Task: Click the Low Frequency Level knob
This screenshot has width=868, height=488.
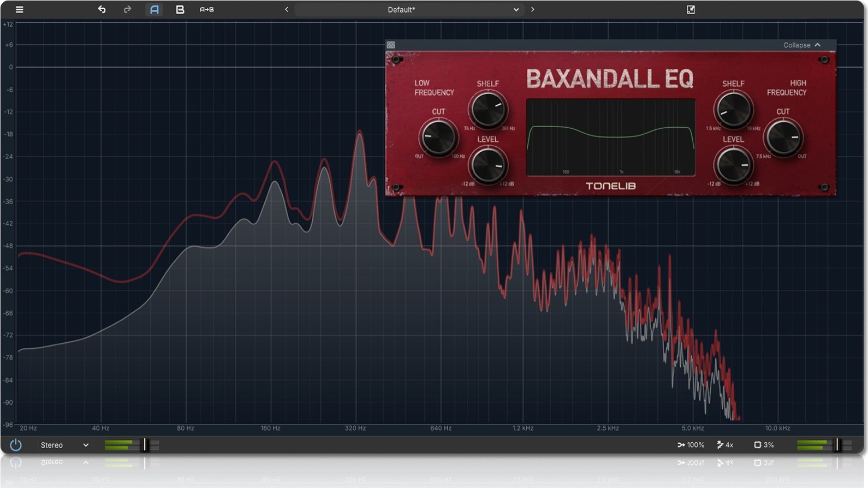Action: pos(487,165)
